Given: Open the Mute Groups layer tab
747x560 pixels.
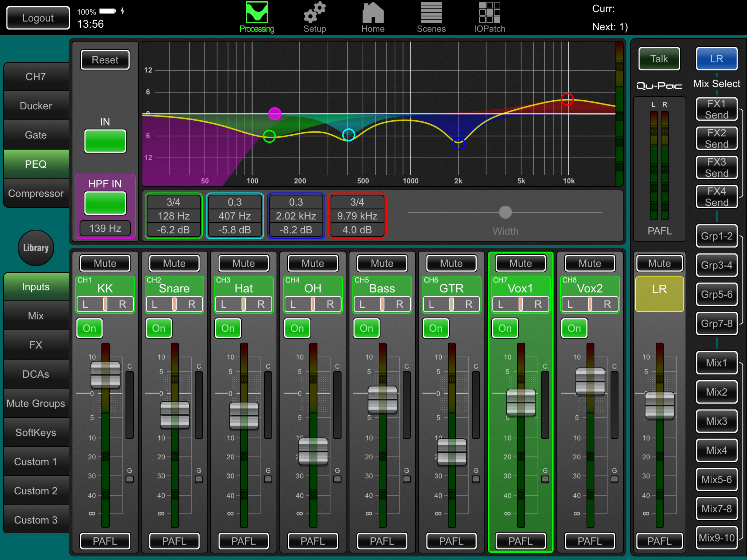Looking at the screenshot, I should 36,403.
